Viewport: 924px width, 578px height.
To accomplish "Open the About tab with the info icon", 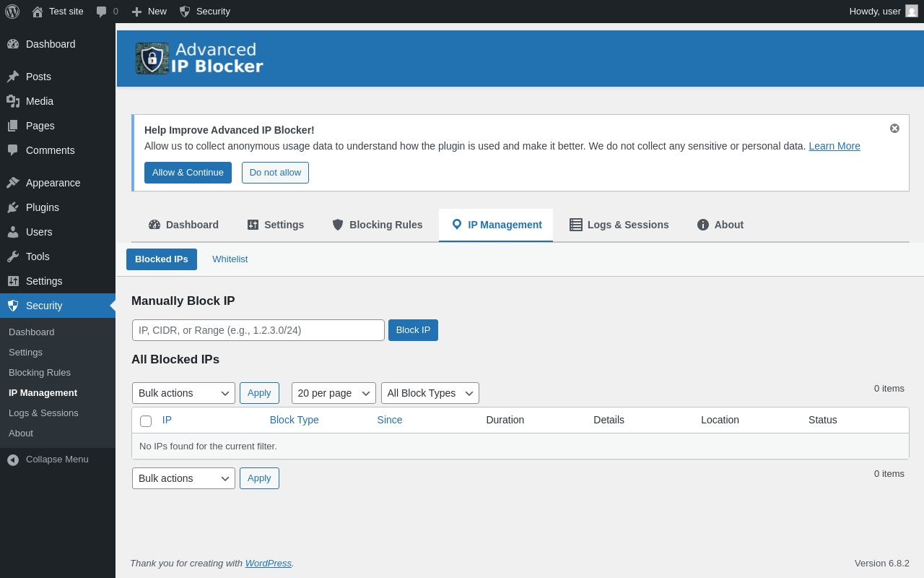I will [x=720, y=225].
